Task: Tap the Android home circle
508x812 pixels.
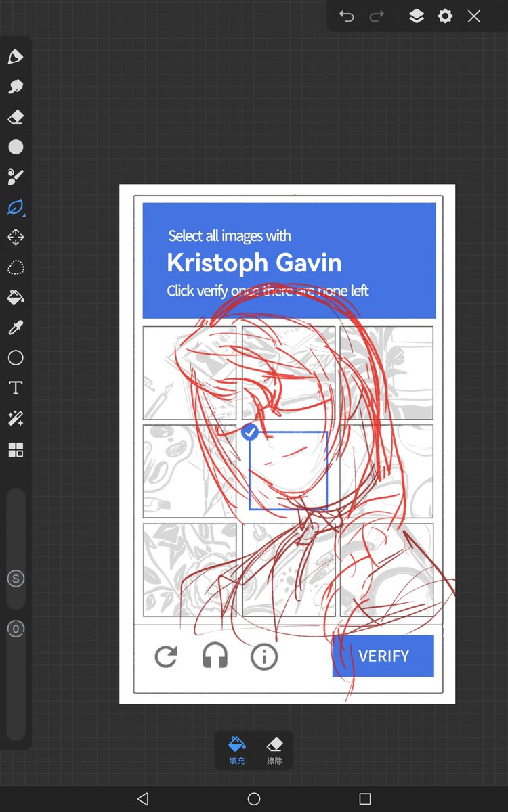Action: (x=254, y=798)
